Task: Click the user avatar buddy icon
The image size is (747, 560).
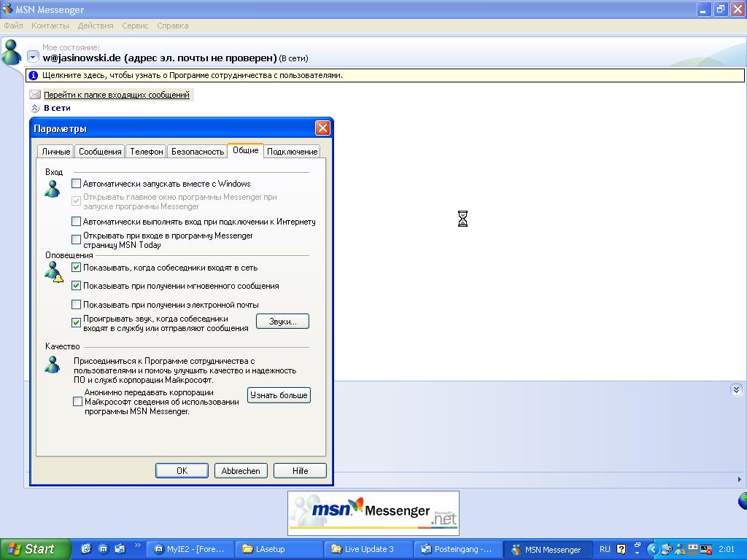Action: pos(12,52)
